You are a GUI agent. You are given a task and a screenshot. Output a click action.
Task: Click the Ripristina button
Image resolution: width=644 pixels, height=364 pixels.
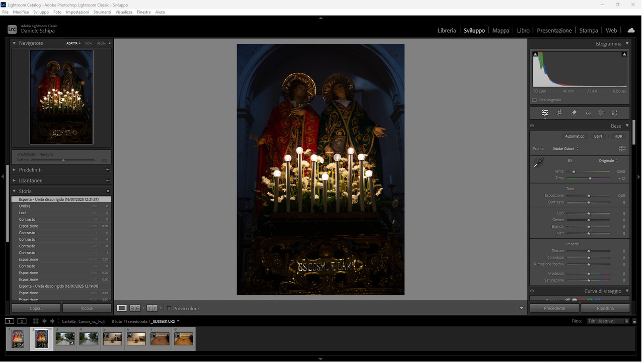click(605, 308)
